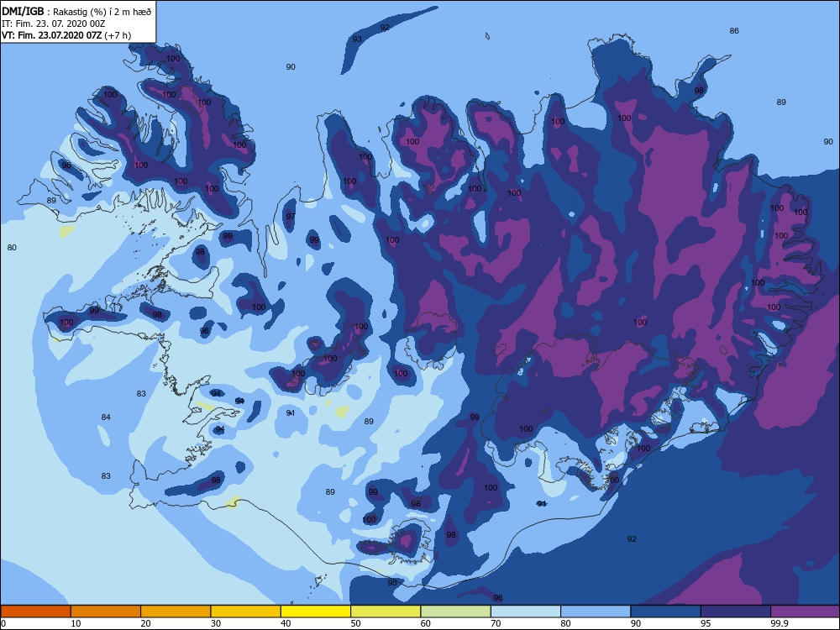Viewport: 840px width, 630px height.
Task: Click the '84' humidity value on the map
Action: [x=106, y=417]
